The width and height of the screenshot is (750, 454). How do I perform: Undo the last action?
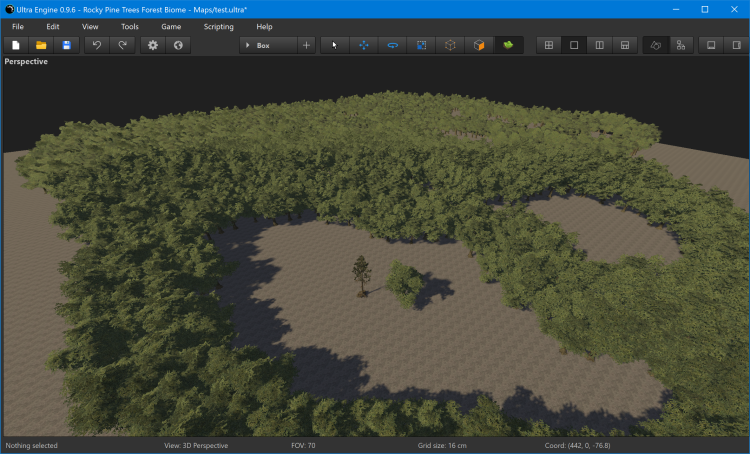(97, 45)
